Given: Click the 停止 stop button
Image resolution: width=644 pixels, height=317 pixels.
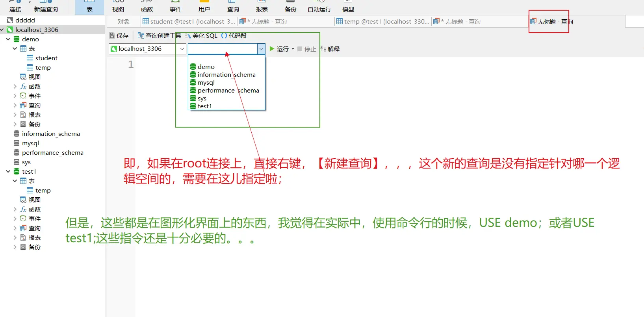Looking at the screenshot, I should tap(307, 49).
